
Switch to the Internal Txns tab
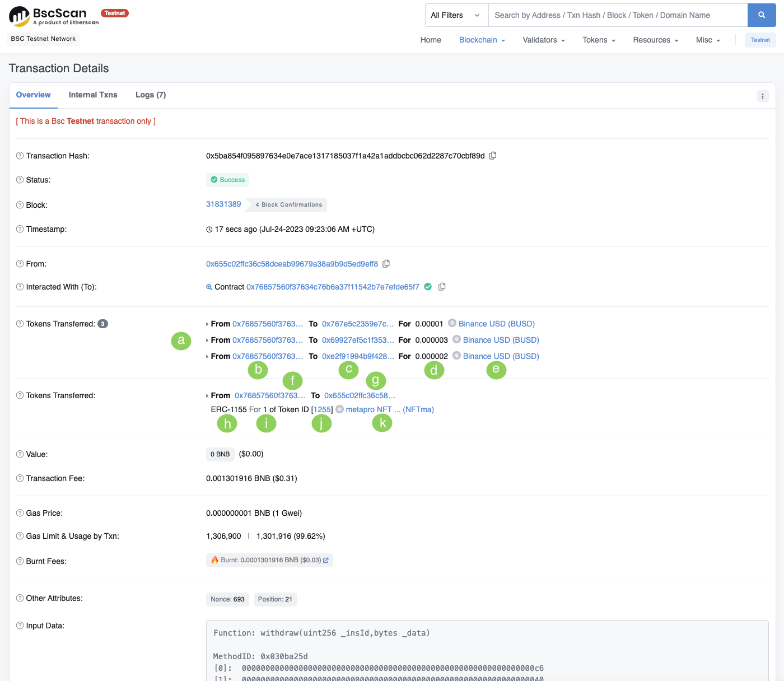pos(93,95)
